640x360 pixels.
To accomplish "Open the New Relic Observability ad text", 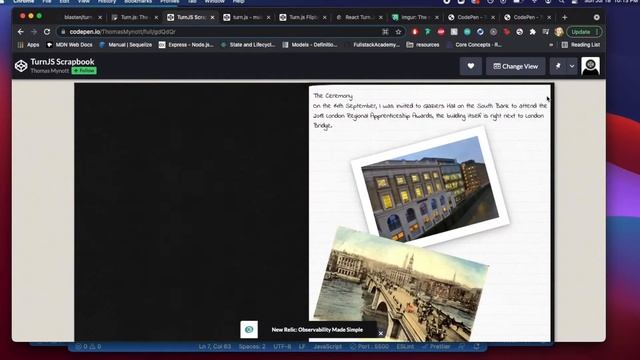I will point(317,330).
